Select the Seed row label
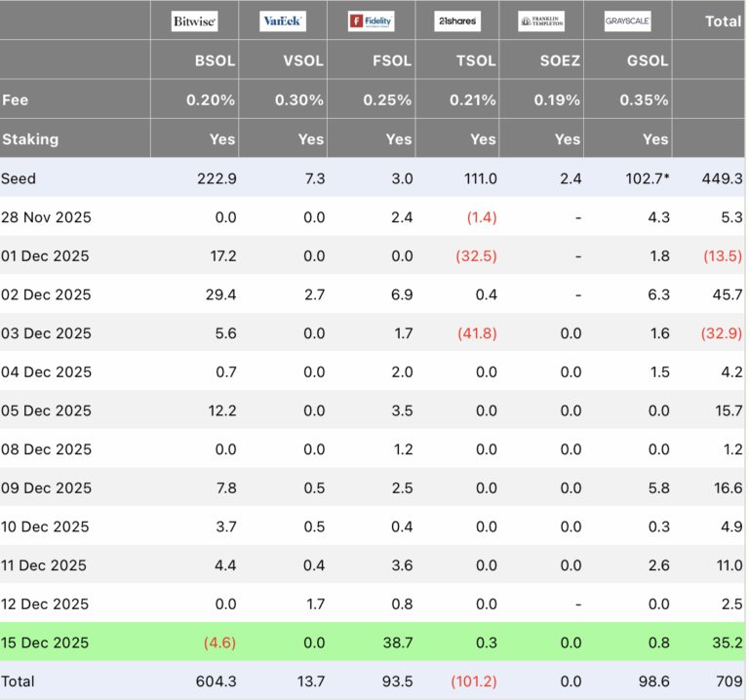Screen dimensions: 749x700 (19, 178)
